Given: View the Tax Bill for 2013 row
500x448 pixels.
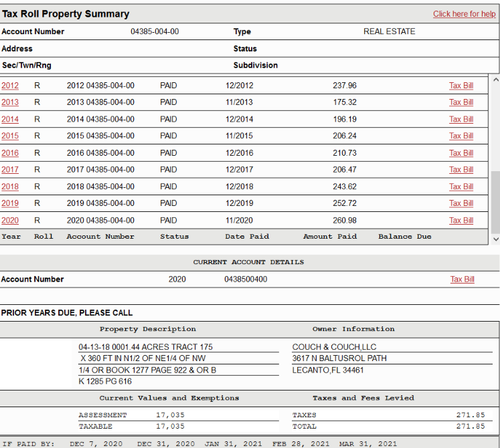Looking at the screenshot, I should pyautogui.click(x=461, y=102).
